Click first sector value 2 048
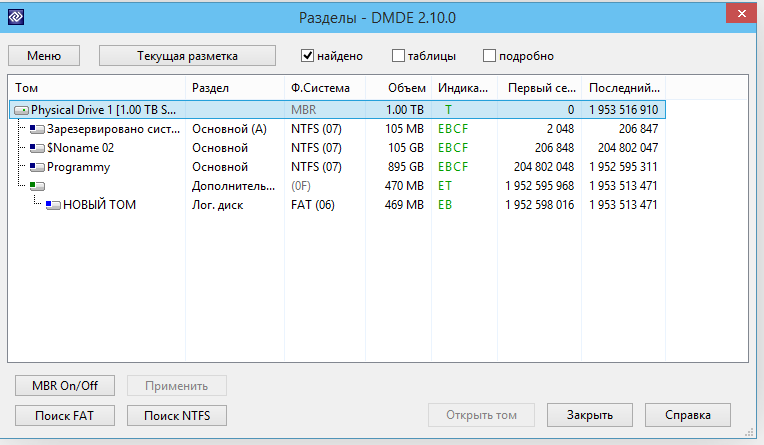The height and width of the screenshot is (445, 764). (560, 129)
